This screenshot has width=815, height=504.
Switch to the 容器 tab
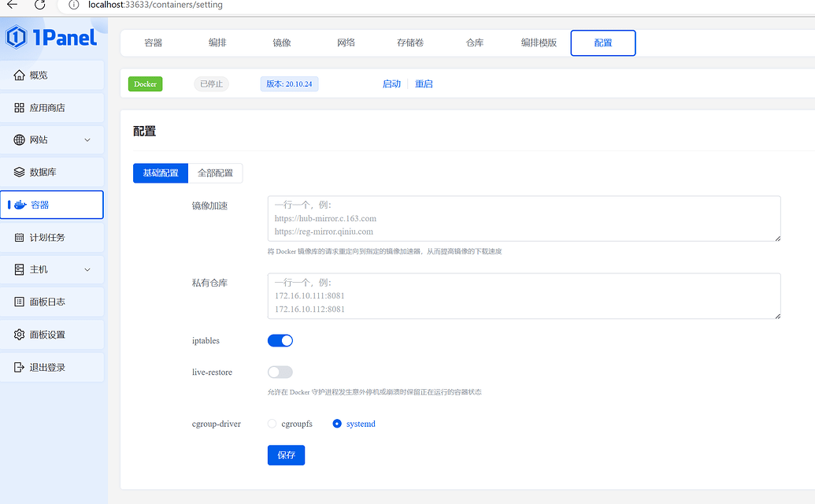tap(154, 43)
